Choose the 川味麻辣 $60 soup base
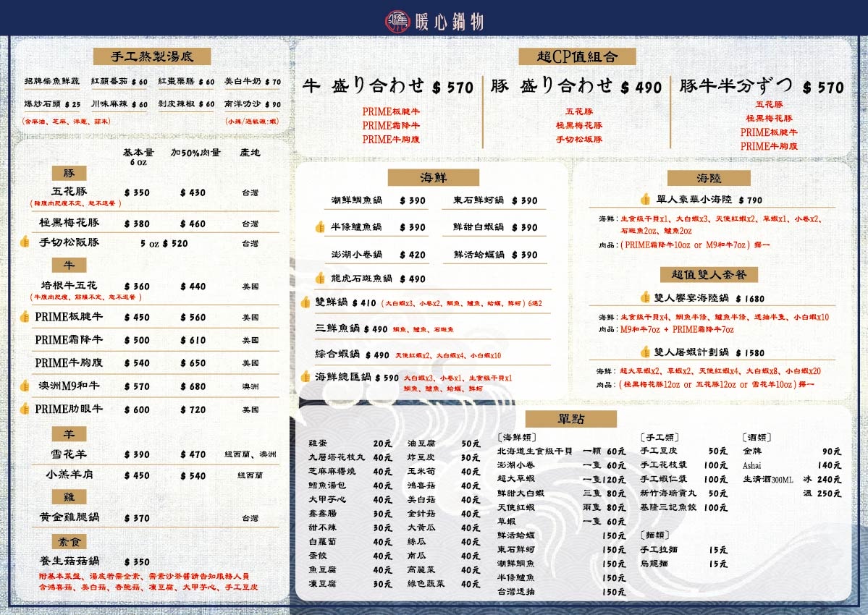868x615 pixels. tap(119, 104)
